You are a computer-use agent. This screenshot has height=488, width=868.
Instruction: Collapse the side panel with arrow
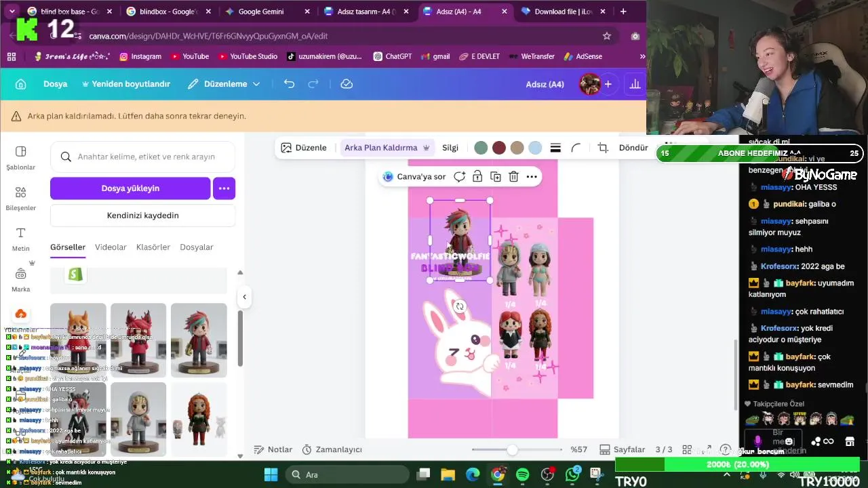(244, 297)
